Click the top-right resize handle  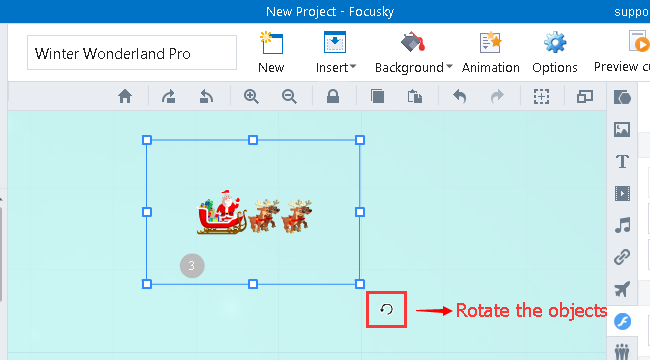click(360, 140)
